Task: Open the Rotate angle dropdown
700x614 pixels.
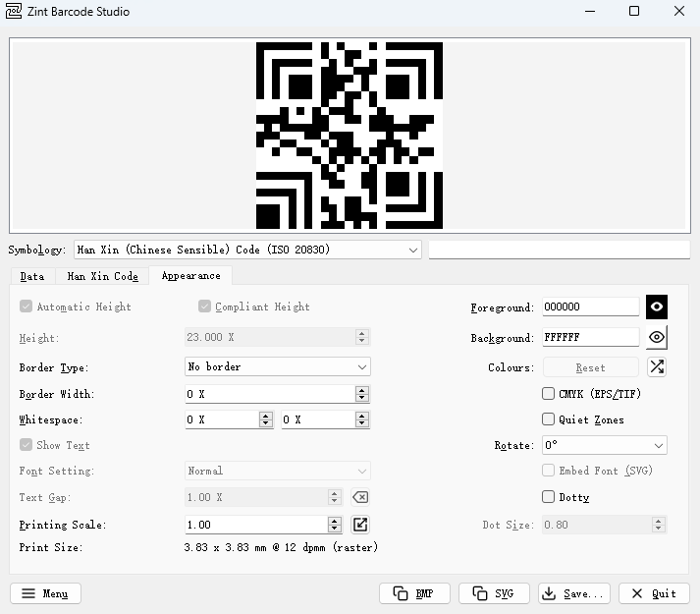Action: (603, 445)
